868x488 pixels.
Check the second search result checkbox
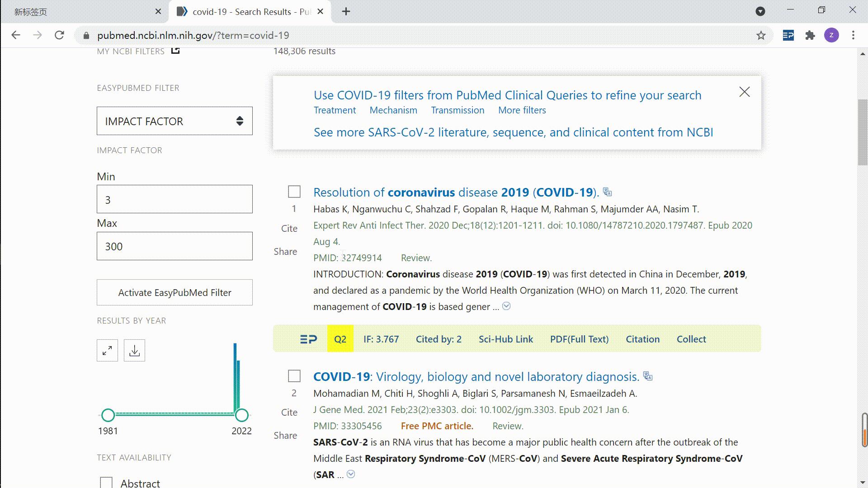[x=294, y=375]
